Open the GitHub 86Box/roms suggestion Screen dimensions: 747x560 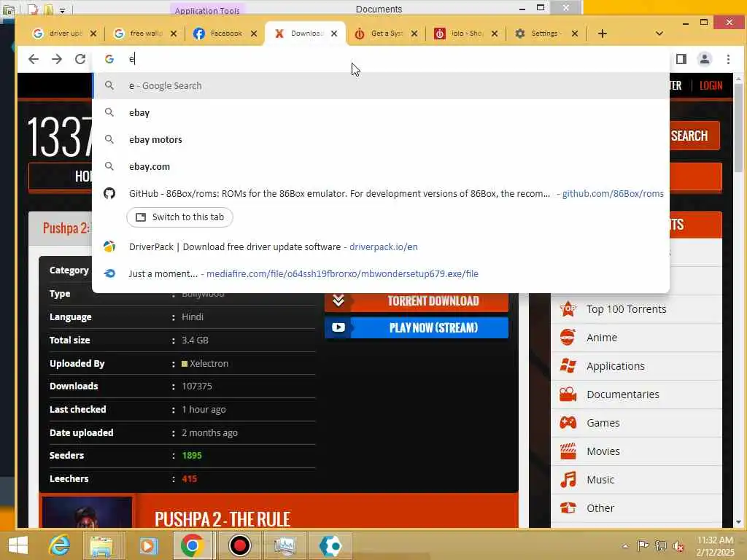click(381, 193)
